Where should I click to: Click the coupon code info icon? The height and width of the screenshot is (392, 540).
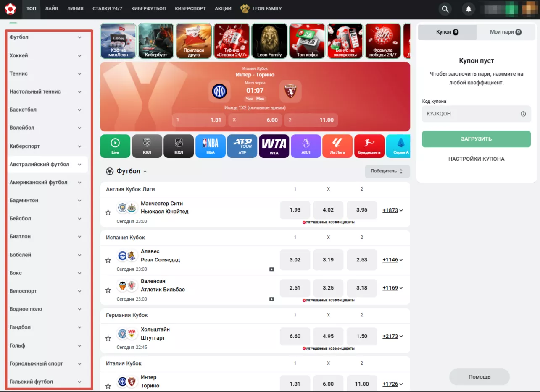point(523,114)
